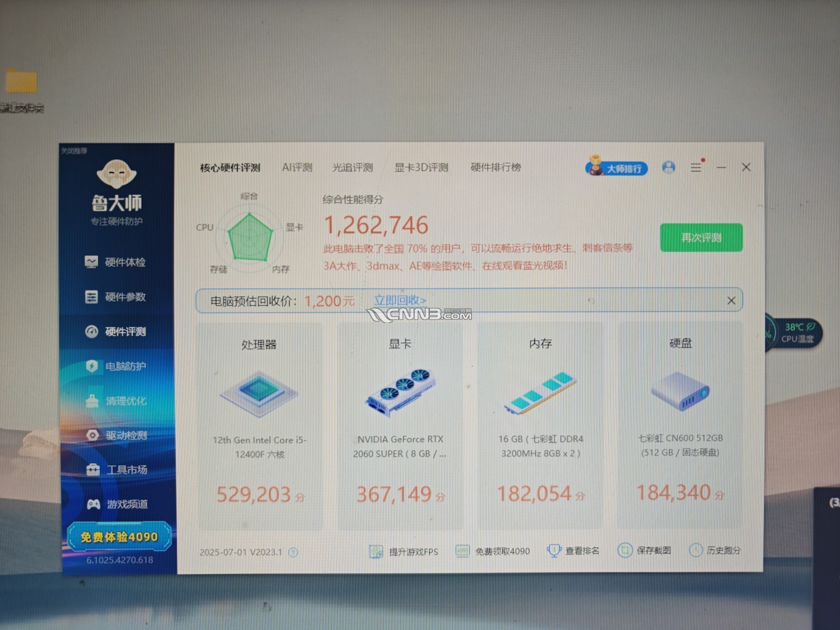The height and width of the screenshot is (630, 840).
Task: Click the 立即回收 link
Action: (x=400, y=300)
